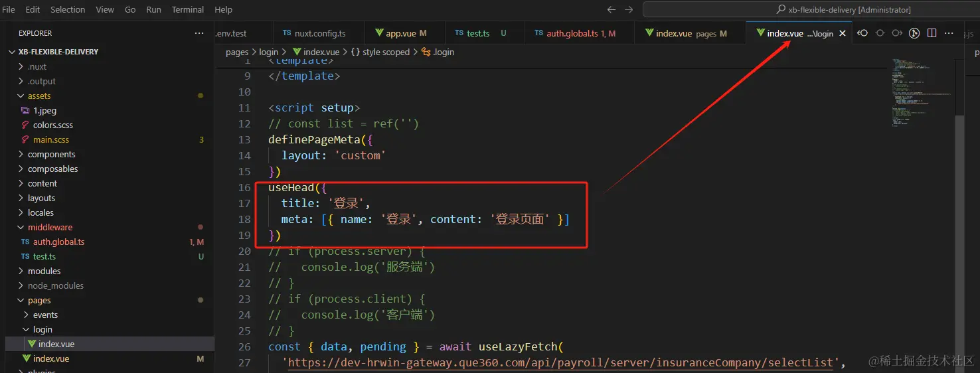This screenshot has height=373, width=980.
Task: Open 1.jpeg in the Explorer
Action: click(110, 110)
